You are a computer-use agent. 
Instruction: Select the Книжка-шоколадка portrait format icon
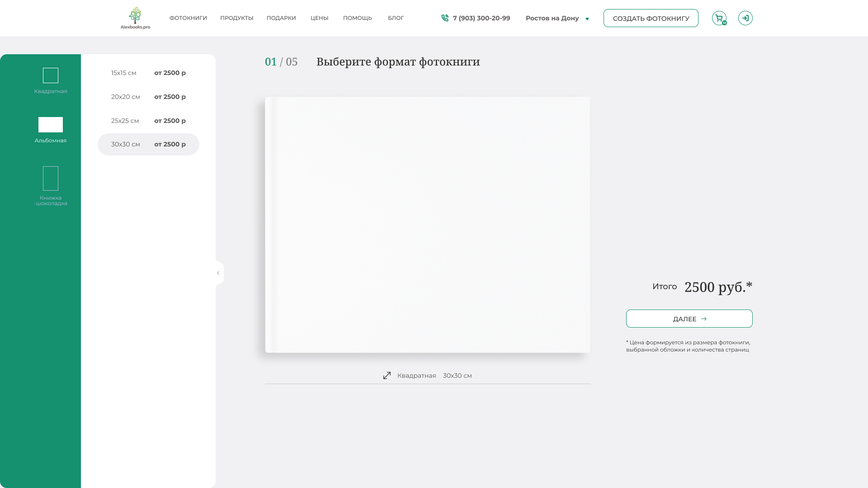coord(51,178)
